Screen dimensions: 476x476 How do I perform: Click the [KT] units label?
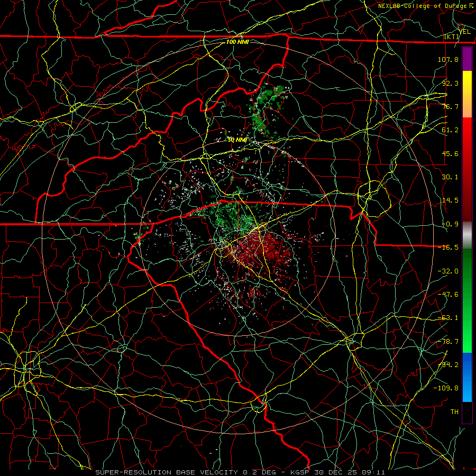click(452, 36)
